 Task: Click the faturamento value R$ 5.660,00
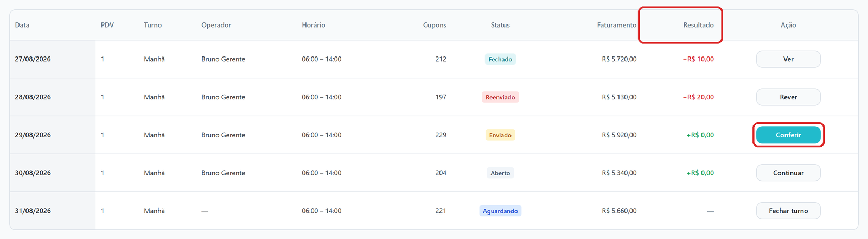point(619,211)
